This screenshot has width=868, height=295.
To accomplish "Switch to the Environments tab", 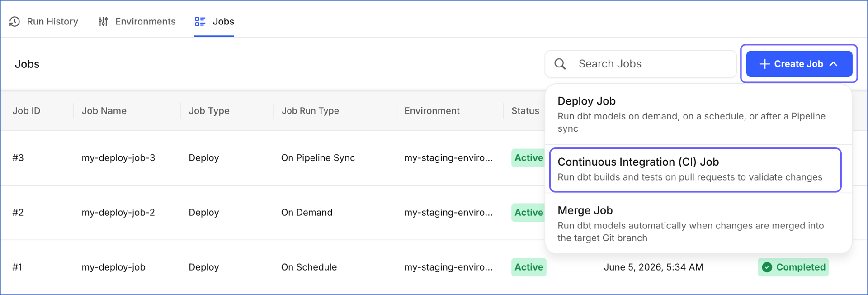I will click(x=137, y=22).
